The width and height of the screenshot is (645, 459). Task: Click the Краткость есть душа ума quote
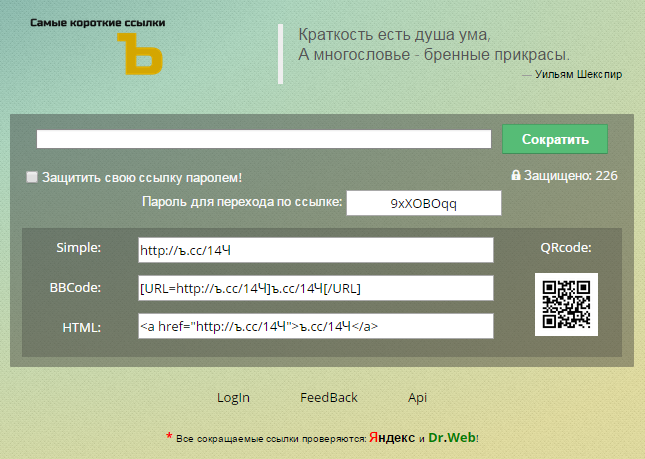pyautogui.click(x=395, y=35)
